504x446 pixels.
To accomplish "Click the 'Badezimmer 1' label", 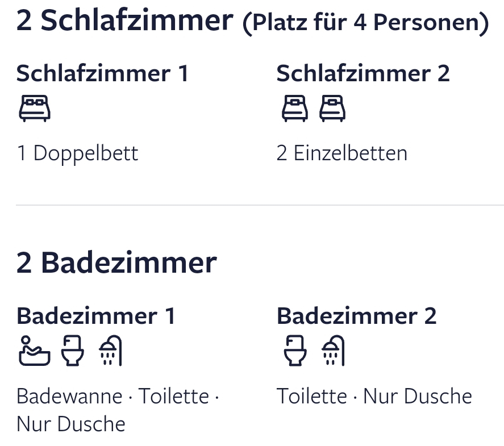I will pos(95,316).
